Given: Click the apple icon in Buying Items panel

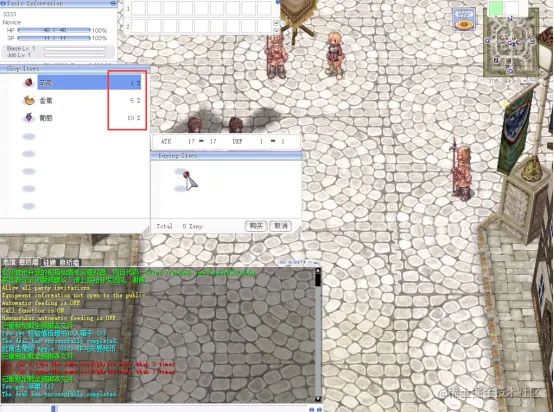Looking at the screenshot, I should click(186, 174).
